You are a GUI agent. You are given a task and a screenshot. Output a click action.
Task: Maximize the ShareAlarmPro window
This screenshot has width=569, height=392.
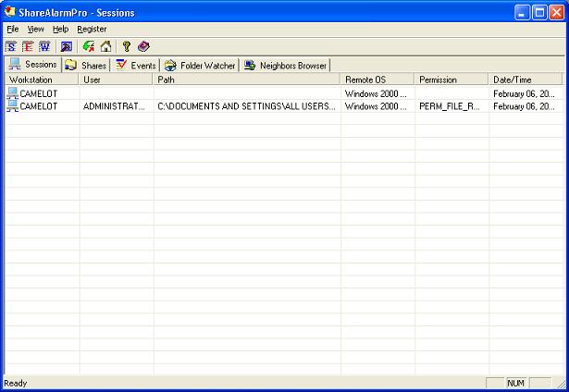539,13
